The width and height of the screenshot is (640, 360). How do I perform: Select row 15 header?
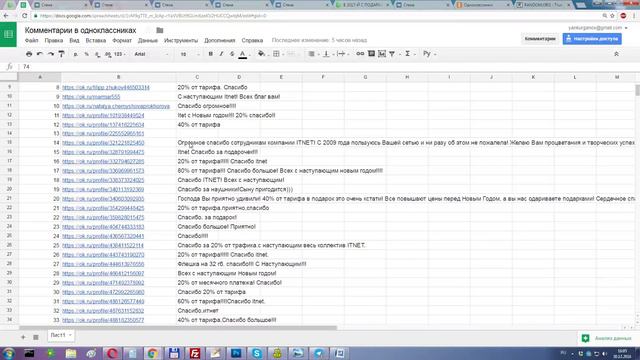point(9,142)
